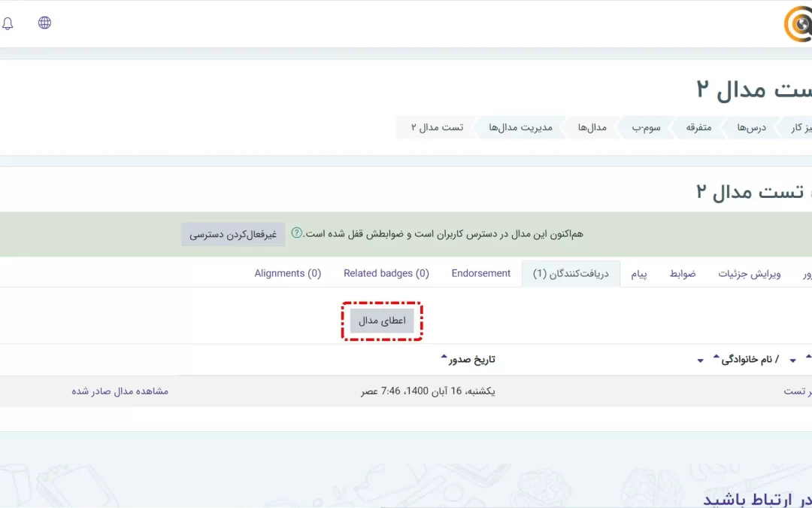812x508 pixels.
Task: Switch to the Endorsement tab
Action: coord(481,273)
